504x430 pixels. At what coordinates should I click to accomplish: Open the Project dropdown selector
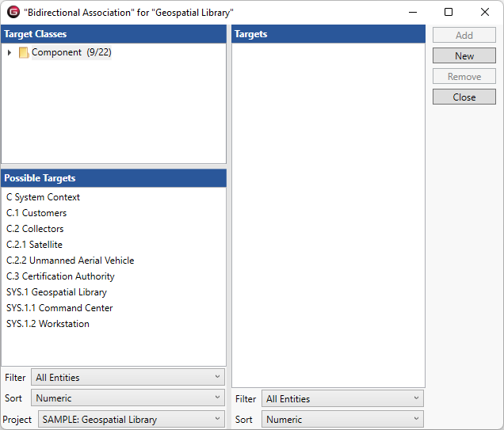(131, 420)
